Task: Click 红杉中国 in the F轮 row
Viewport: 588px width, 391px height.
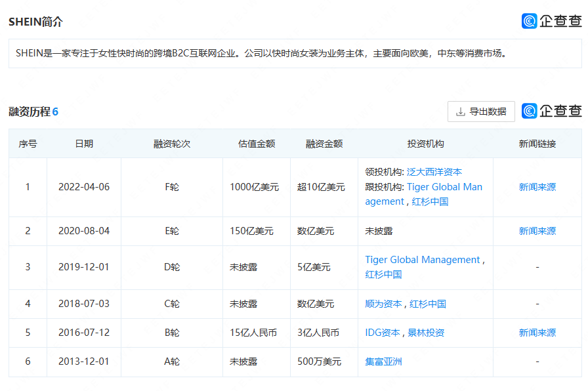Action: [430, 201]
